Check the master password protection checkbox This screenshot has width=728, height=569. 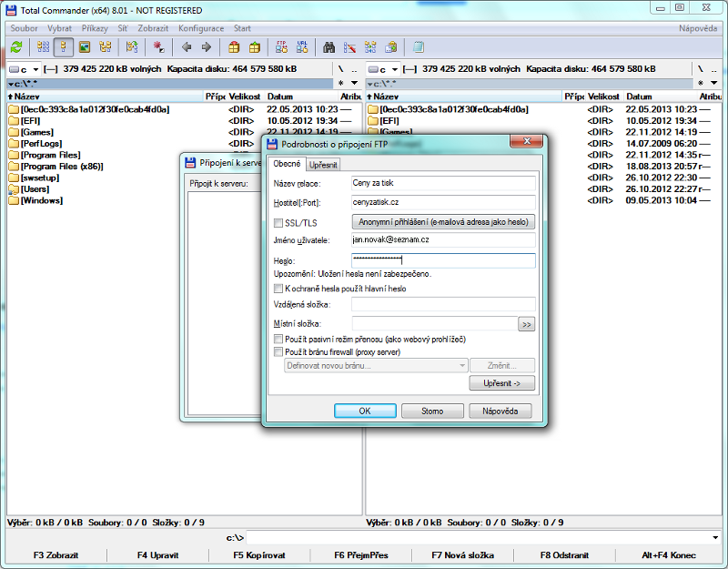click(x=278, y=289)
